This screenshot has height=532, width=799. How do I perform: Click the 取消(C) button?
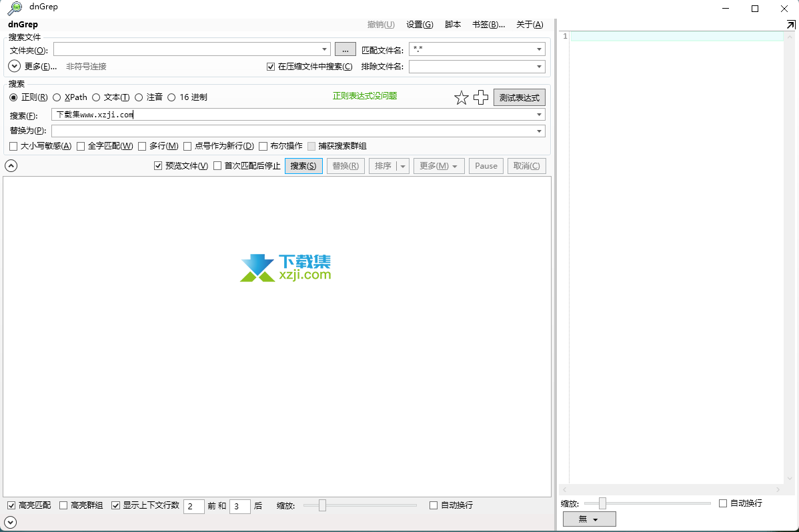(x=526, y=166)
